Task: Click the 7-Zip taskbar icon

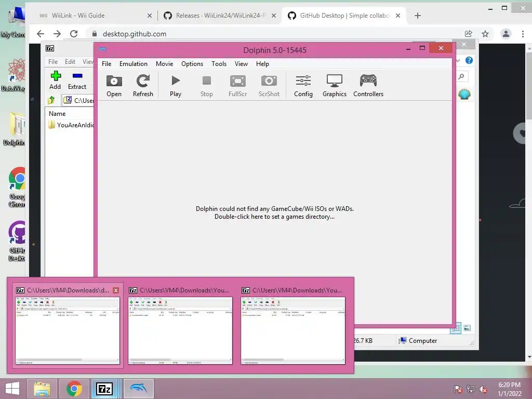Action: (x=104, y=389)
